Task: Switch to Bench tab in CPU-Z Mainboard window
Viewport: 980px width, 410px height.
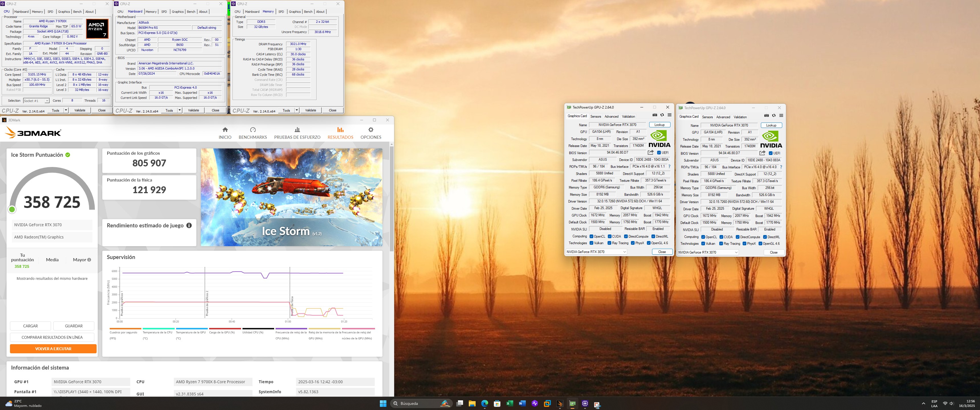Action: (191, 12)
